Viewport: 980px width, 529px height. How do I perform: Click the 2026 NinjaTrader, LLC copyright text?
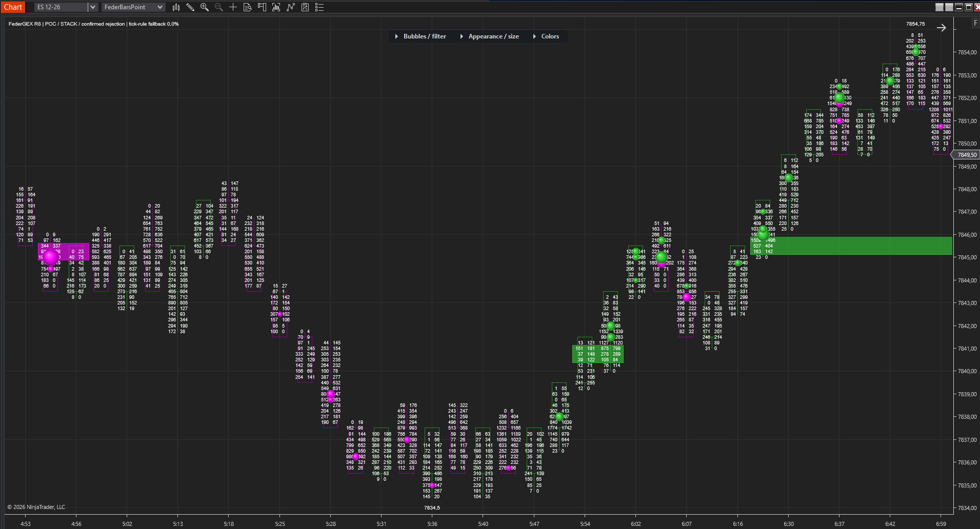pos(36,507)
